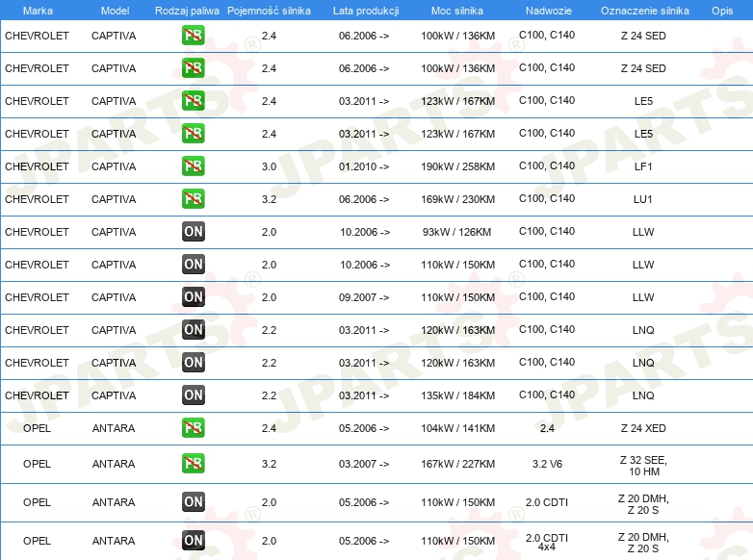Click the 3.2 V6 body cell for the Antara
The height and width of the screenshot is (560, 753).
click(547, 464)
